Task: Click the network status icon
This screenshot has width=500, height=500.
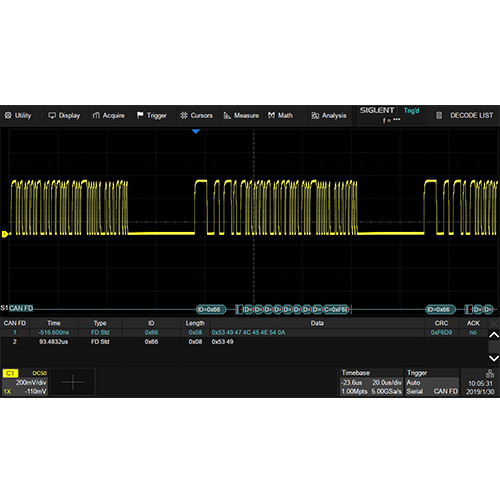Action: coord(490,373)
